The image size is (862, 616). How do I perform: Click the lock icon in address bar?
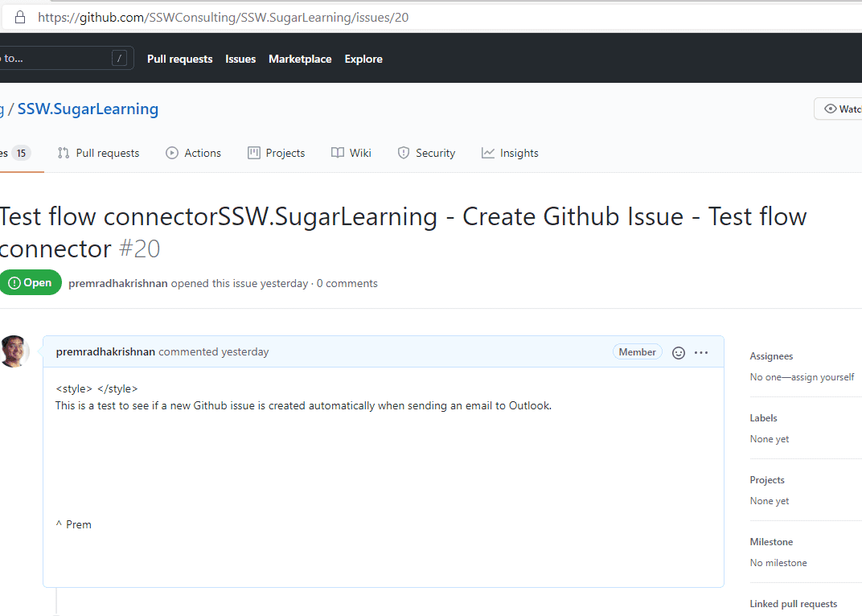(x=20, y=17)
